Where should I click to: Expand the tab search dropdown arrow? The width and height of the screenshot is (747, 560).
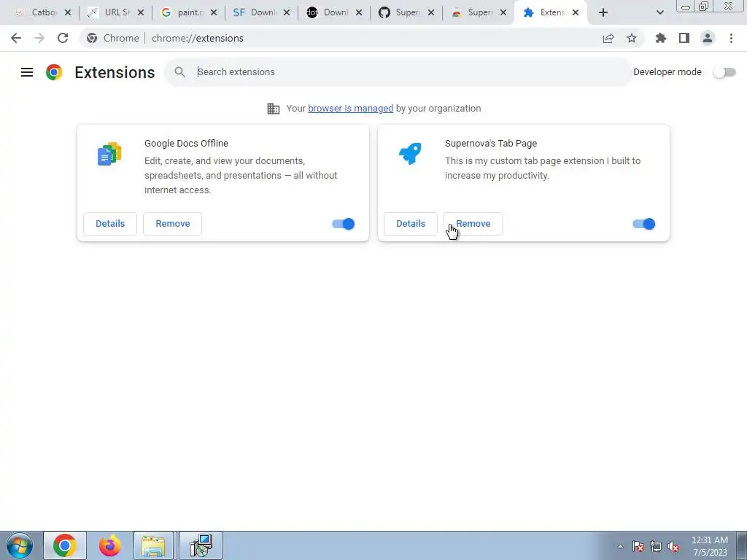(659, 13)
